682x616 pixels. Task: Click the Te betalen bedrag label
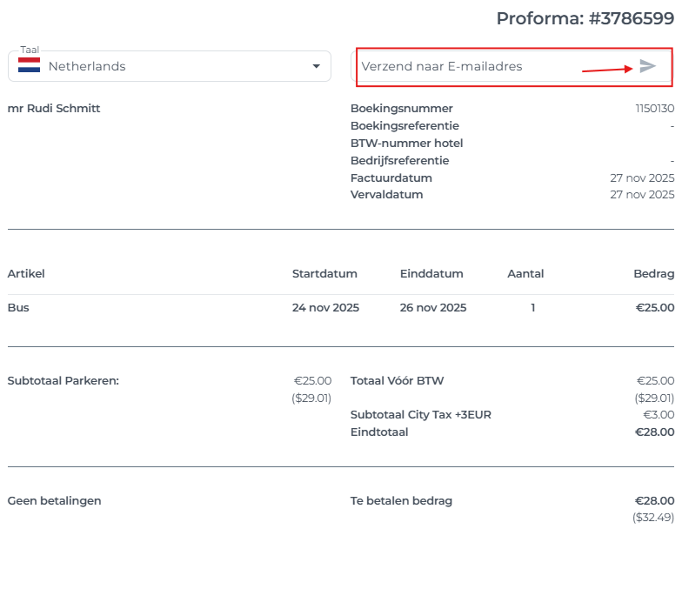pyautogui.click(x=401, y=500)
